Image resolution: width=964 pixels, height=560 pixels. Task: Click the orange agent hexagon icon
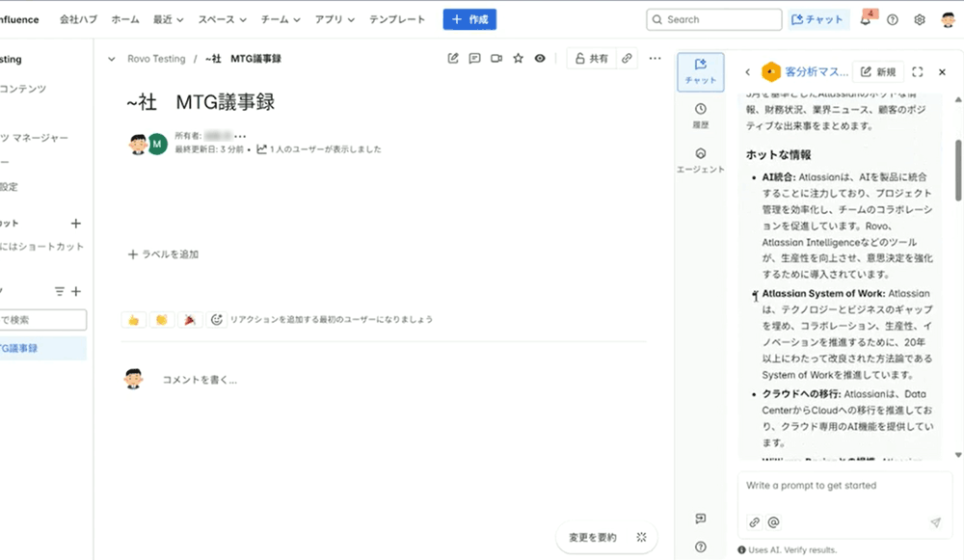(771, 72)
